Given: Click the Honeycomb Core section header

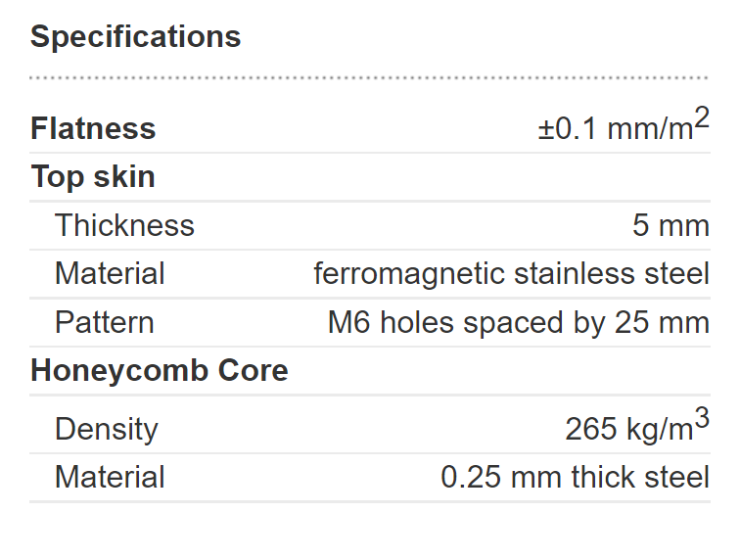Looking at the screenshot, I should tap(159, 371).
